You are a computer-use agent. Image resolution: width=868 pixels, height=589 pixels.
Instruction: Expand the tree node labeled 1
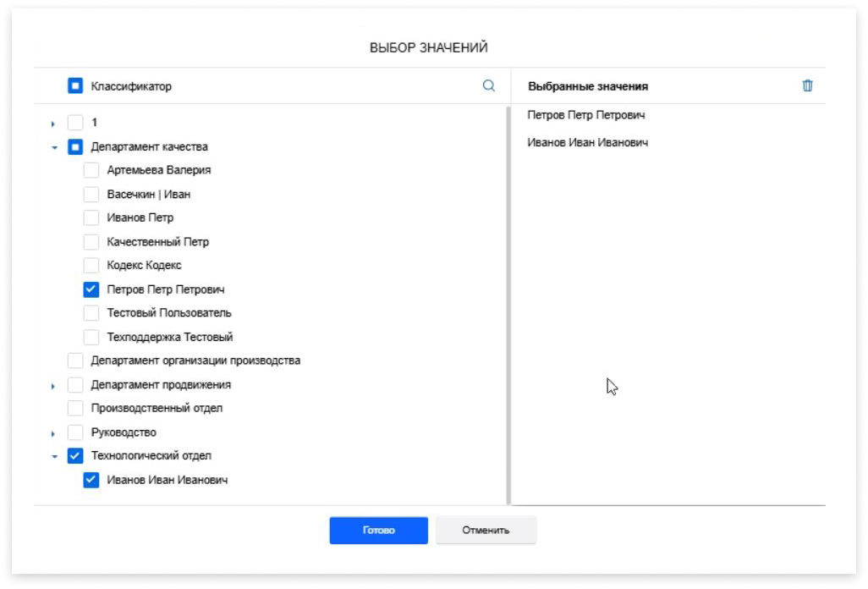tap(53, 124)
